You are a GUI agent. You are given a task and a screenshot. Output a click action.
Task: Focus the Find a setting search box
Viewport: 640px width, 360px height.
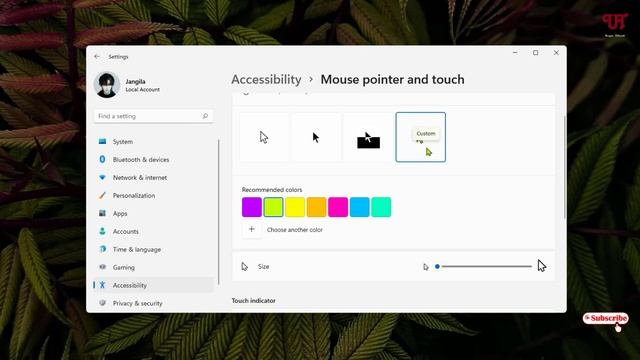point(153,116)
